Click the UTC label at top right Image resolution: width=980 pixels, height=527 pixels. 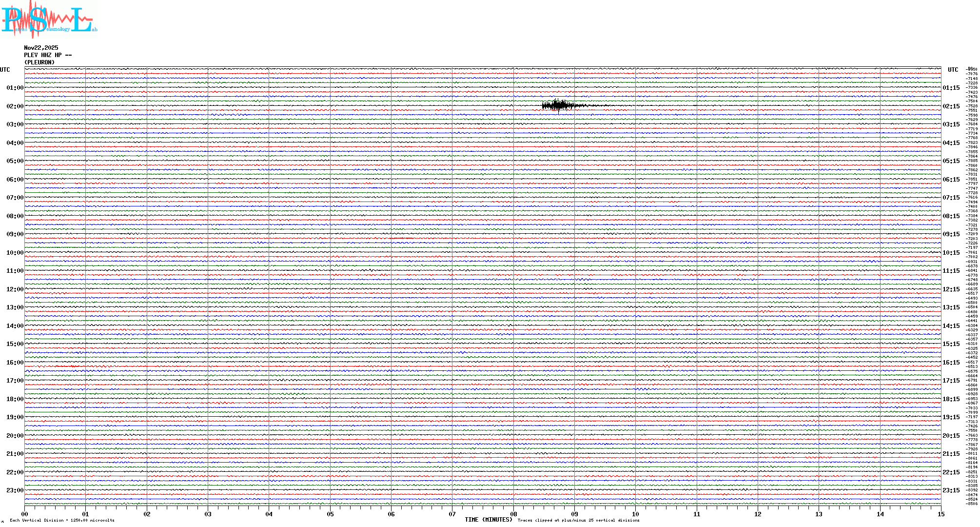[953, 70]
